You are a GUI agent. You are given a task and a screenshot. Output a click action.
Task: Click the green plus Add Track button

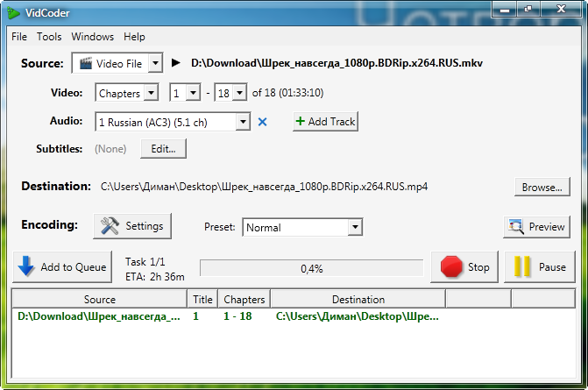(325, 122)
